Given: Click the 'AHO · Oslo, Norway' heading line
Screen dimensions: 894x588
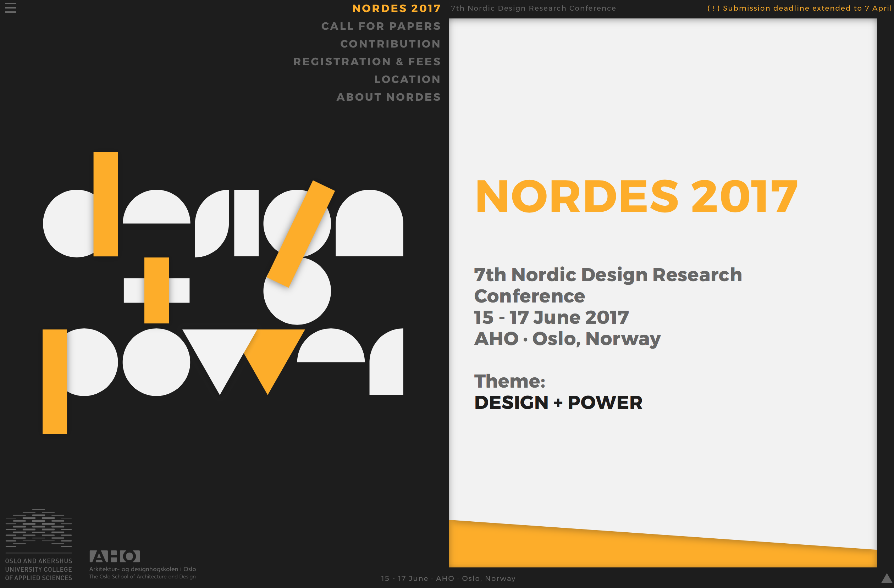Looking at the screenshot, I should pos(567,339).
